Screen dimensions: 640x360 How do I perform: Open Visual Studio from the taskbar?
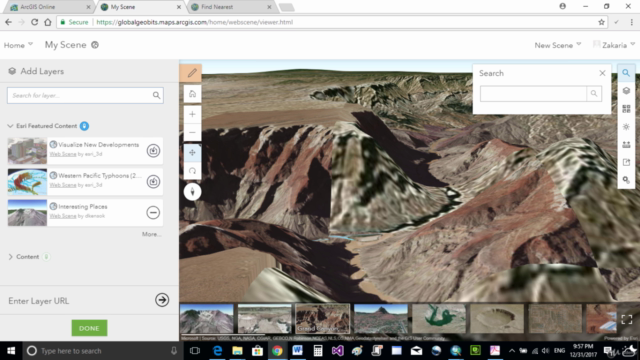pyautogui.click(x=337, y=351)
